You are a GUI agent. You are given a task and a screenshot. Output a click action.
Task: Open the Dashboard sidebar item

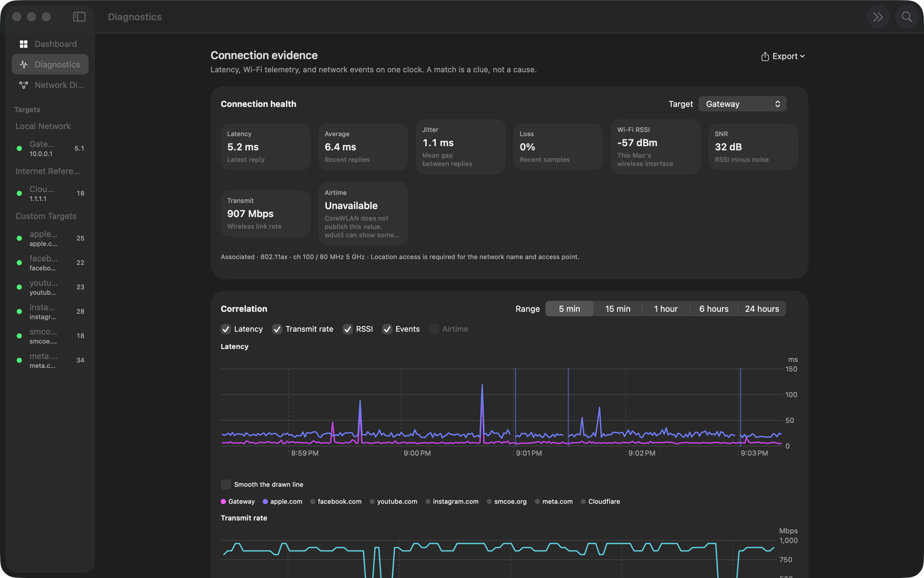click(50, 44)
